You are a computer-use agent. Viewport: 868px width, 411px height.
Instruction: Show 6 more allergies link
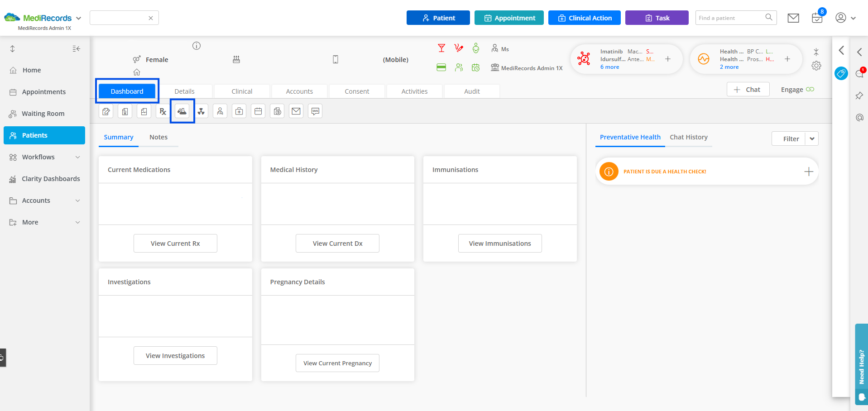click(x=609, y=67)
